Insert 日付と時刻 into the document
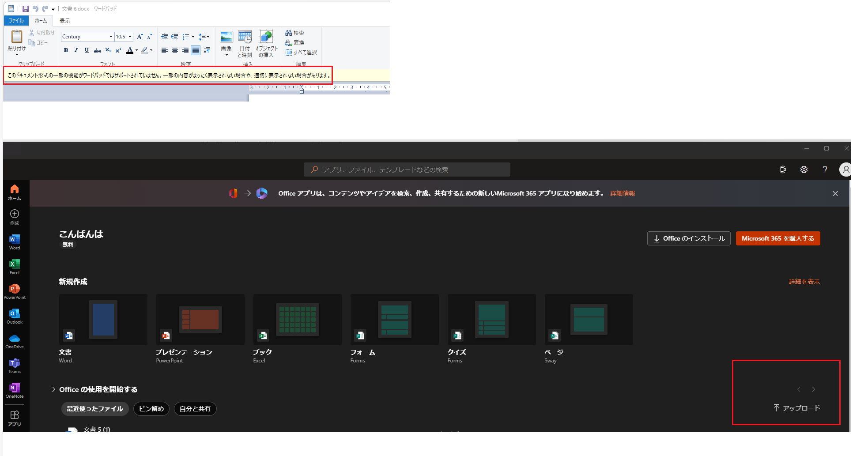Viewport: 868px width, 456px height. coord(245,44)
